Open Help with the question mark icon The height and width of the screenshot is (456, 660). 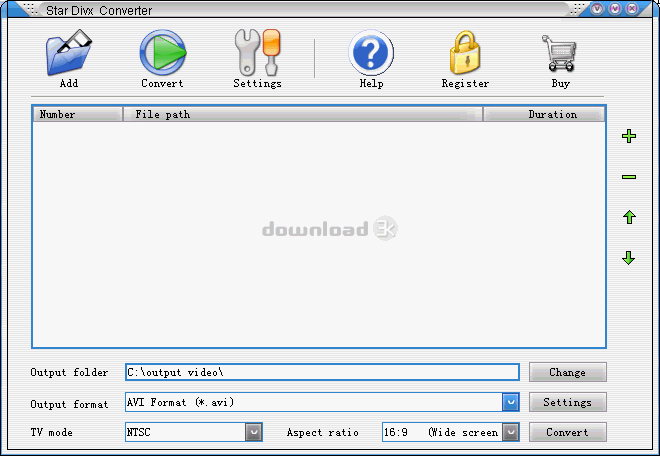coord(371,54)
